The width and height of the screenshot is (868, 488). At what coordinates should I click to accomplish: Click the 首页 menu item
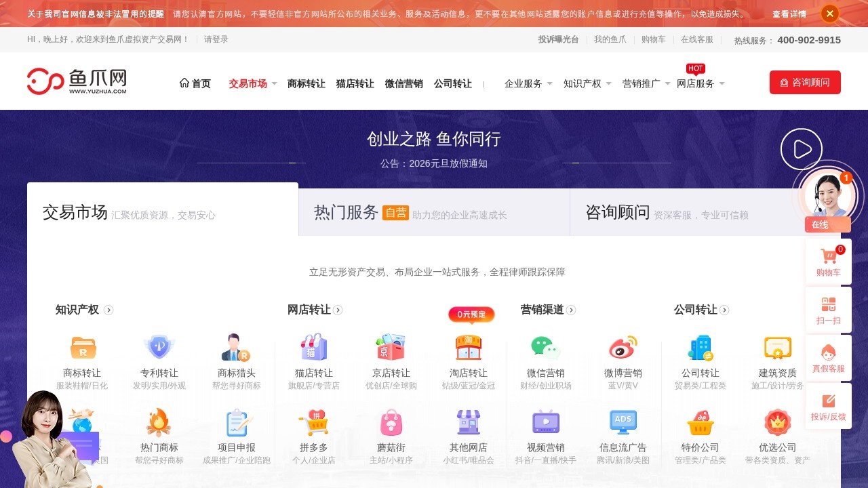coord(196,83)
